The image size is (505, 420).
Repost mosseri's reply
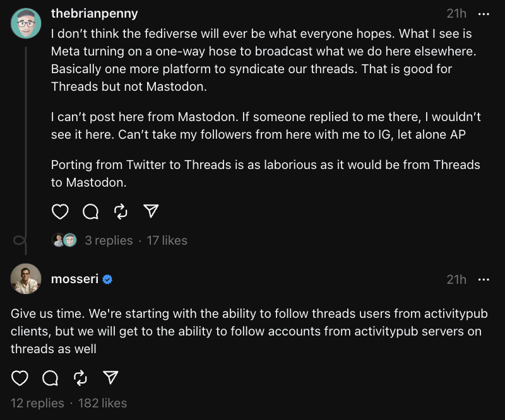pyautogui.click(x=81, y=378)
